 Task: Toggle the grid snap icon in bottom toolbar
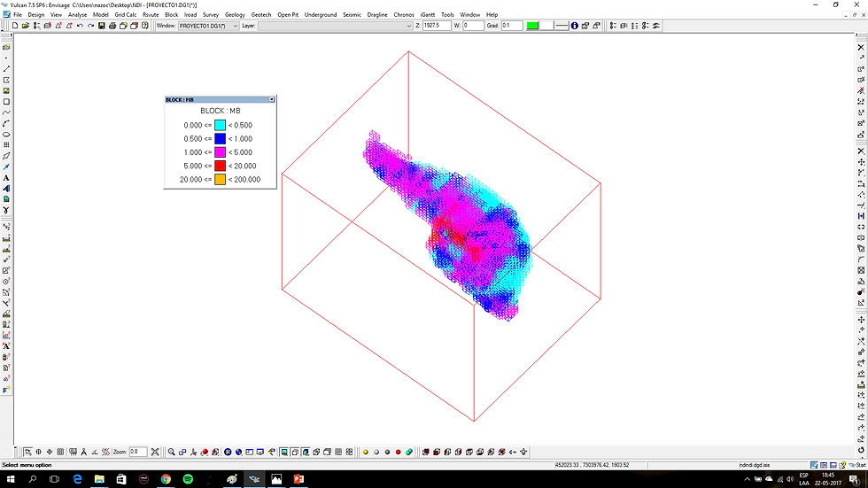[60, 452]
